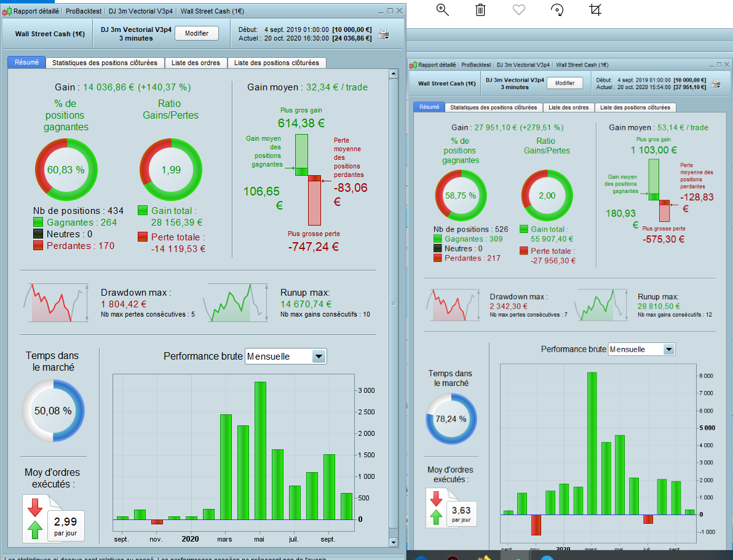The image size is (733, 560).
Task: Click 'Perdantes : 217' text
Action: (x=473, y=258)
